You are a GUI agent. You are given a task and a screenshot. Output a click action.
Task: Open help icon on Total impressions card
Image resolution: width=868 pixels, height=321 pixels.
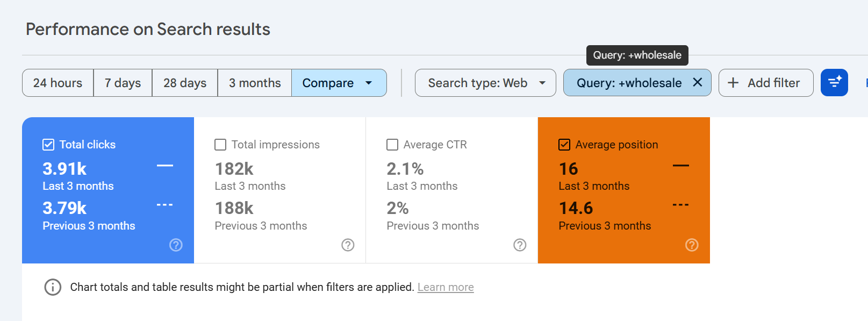[348, 245]
